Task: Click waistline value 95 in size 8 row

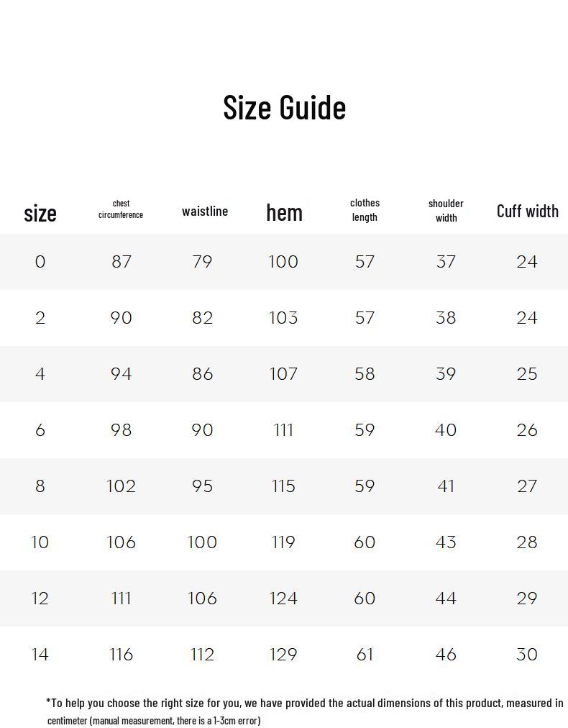Action: click(x=203, y=486)
